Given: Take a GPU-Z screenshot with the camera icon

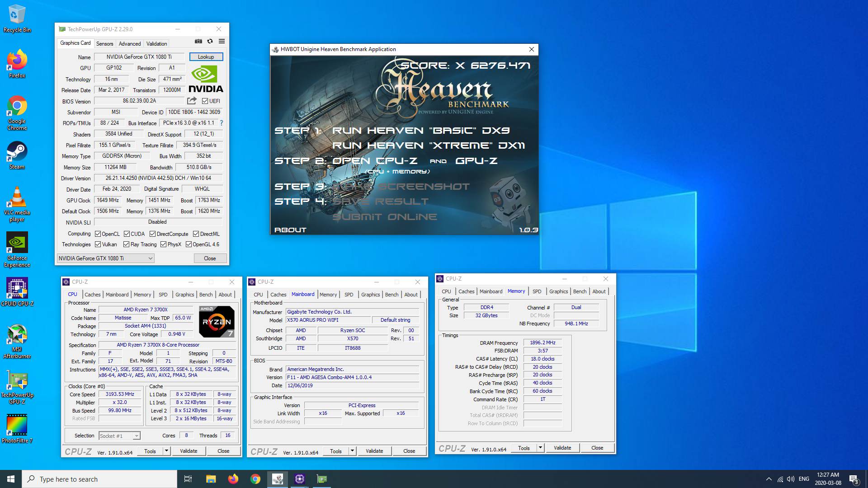Looking at the screenshot, I should click(198, 41).
